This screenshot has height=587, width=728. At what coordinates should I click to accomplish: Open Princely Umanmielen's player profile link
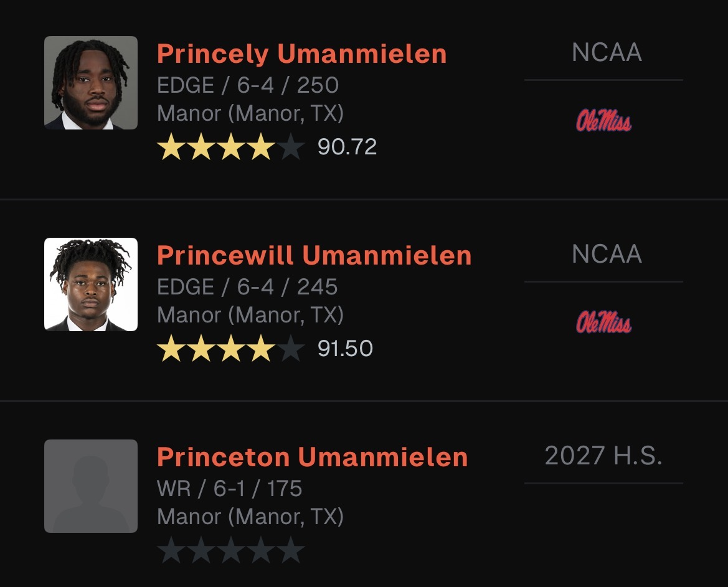301,54
